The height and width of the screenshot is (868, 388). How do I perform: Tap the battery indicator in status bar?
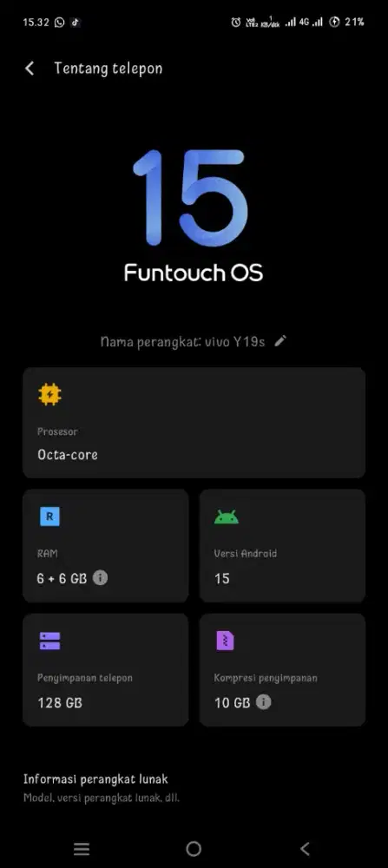click(347, 23)
